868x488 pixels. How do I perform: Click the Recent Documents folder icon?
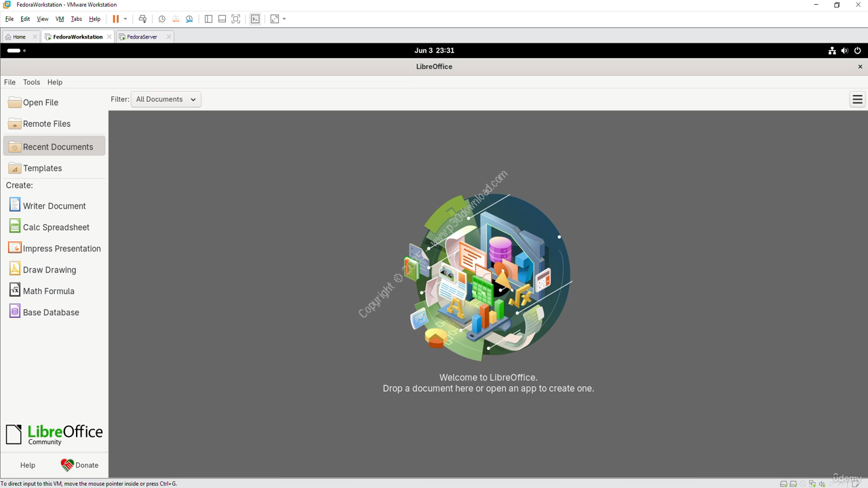14,146
